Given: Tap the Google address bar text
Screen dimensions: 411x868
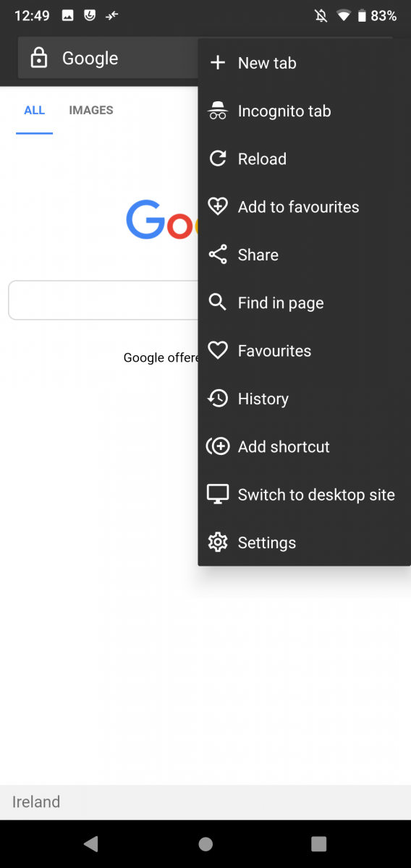Looking at the screenshot, I should coord(90,58).
